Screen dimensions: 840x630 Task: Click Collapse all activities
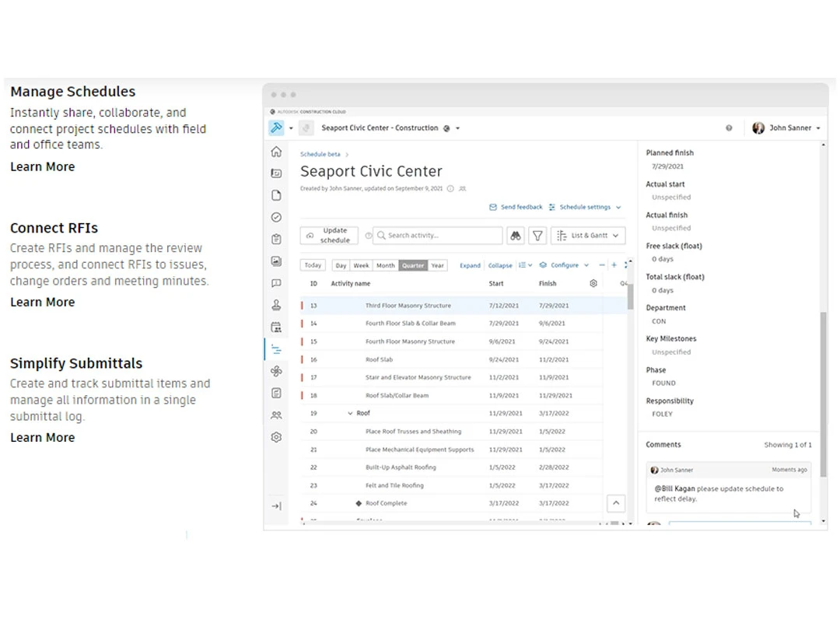500,266
